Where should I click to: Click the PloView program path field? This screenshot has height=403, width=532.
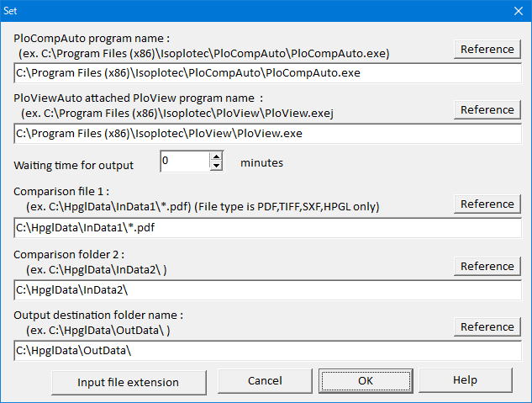tap(264, 133)
